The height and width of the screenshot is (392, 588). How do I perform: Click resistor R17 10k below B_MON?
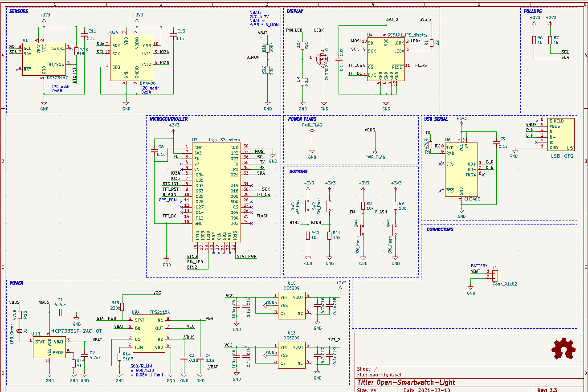click(267, 70)
